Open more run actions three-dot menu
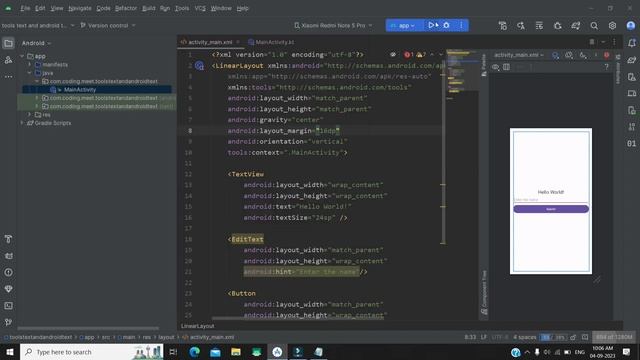 click(462, 25)
